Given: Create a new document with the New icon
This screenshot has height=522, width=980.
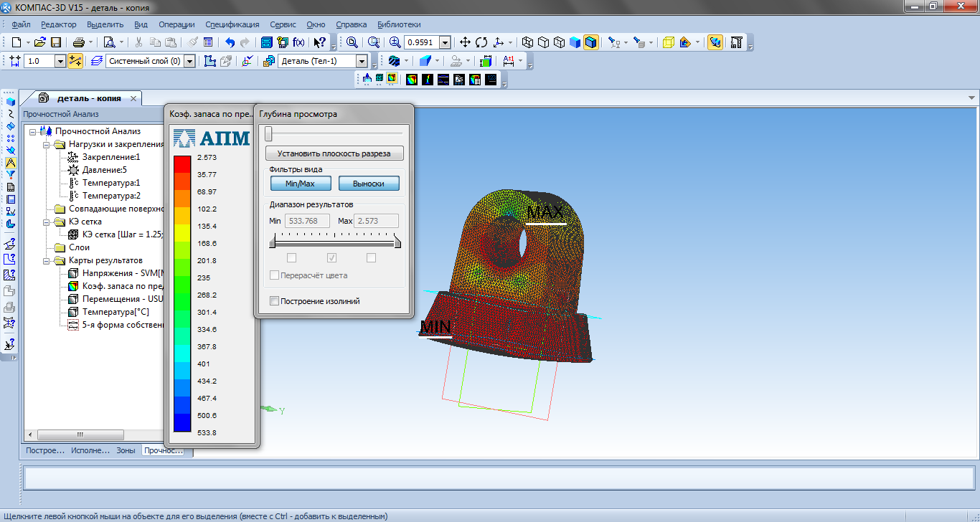Looking at the screenshot, I should [x=17, y=42].
